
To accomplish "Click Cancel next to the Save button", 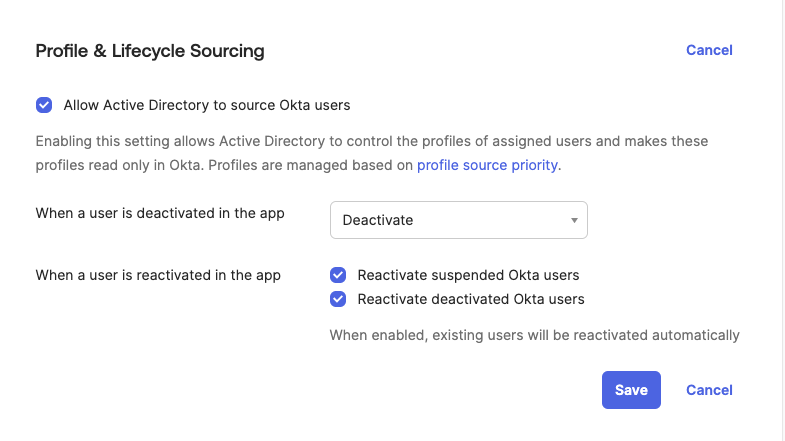I will (709, 390).
